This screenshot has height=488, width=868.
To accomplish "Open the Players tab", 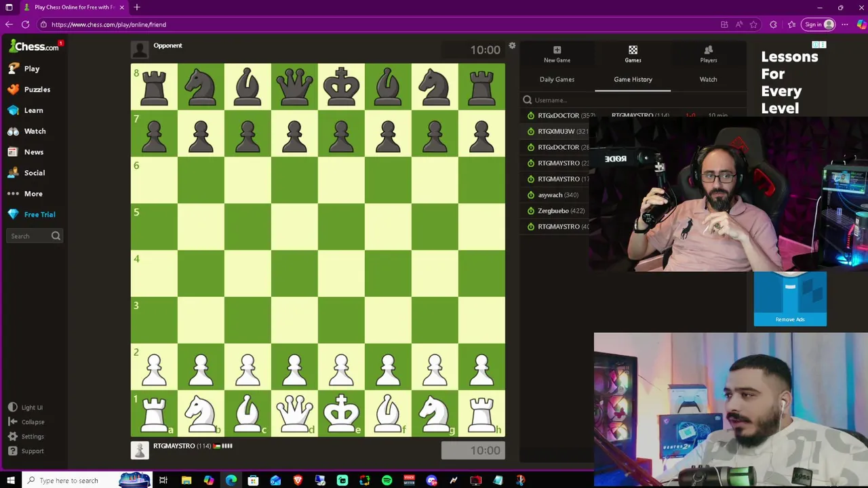I will (709, 54).
